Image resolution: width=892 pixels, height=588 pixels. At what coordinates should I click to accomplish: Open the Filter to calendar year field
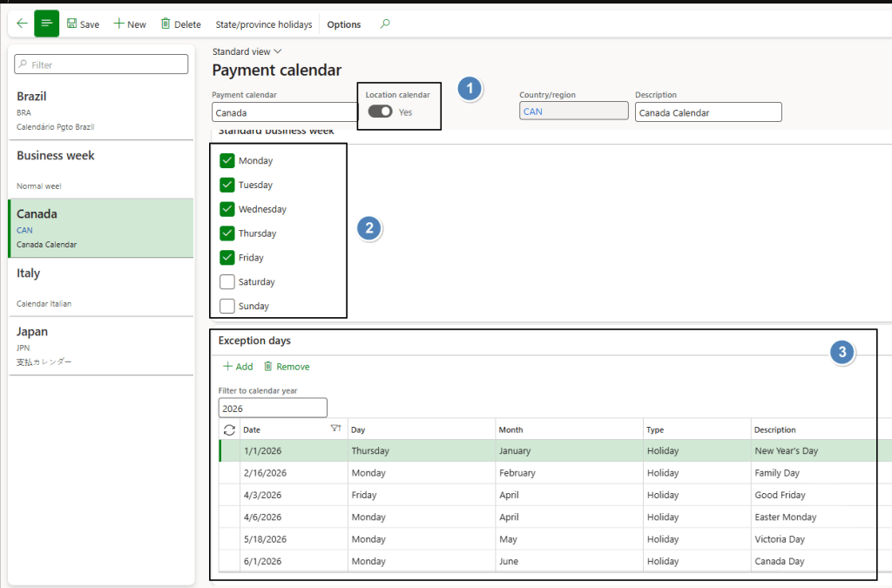pyautogui.click(x=272, y=408)
